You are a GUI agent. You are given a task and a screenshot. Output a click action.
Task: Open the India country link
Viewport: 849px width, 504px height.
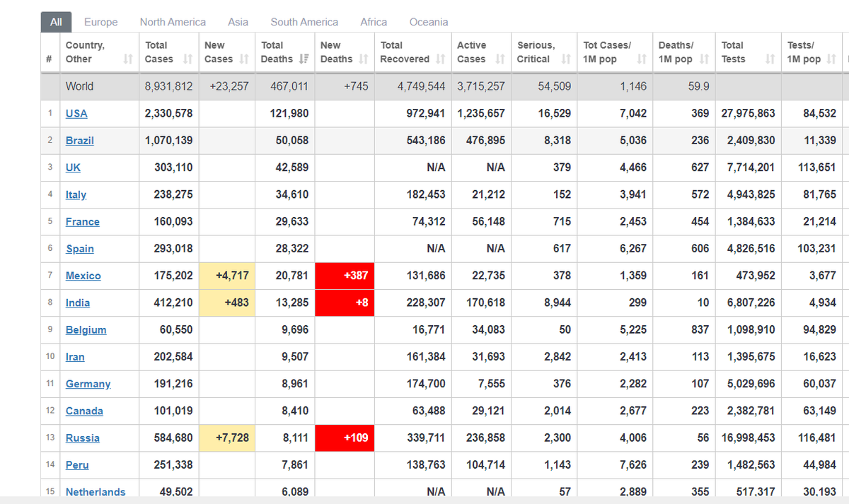[x=78, y=303]
